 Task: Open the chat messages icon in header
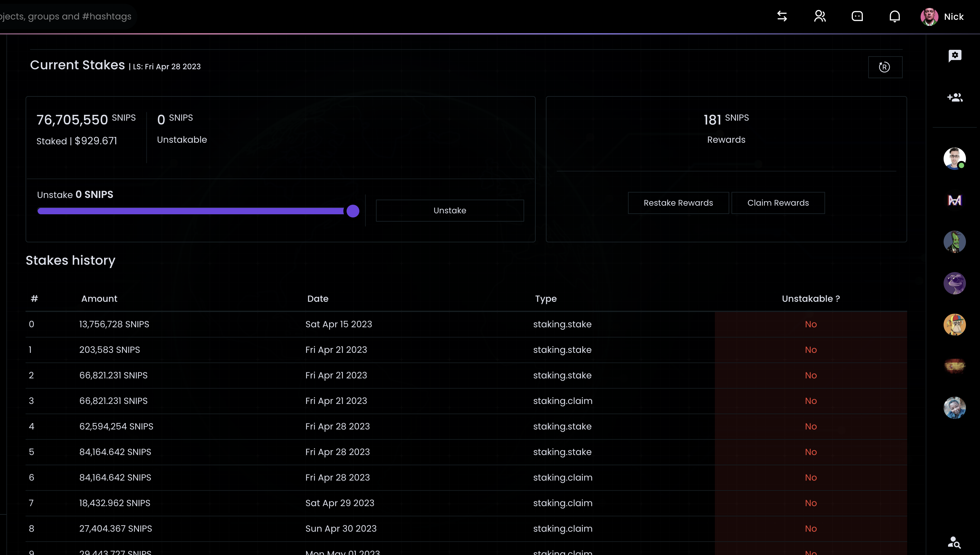tap(857, 16)
